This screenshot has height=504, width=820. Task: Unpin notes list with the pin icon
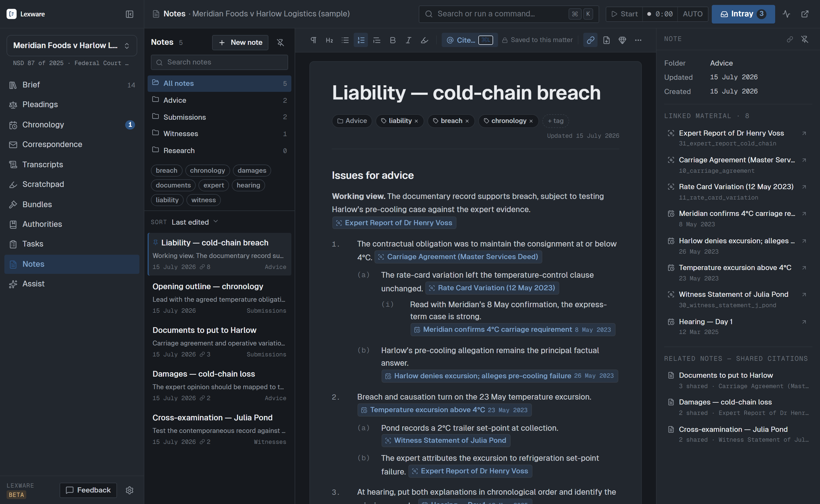coord(280,42)
